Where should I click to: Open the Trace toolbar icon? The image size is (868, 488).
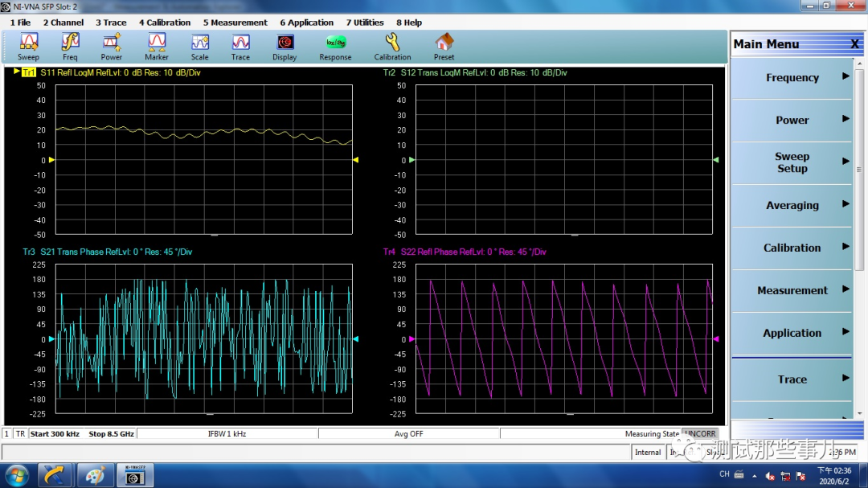tap(240, 47)
